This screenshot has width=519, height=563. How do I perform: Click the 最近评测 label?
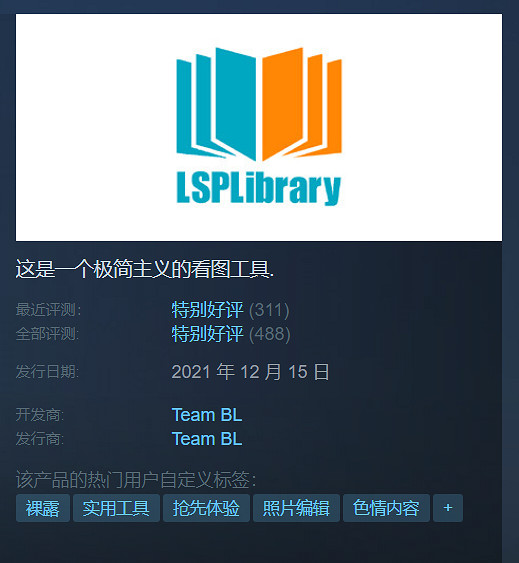pos(48,310)
